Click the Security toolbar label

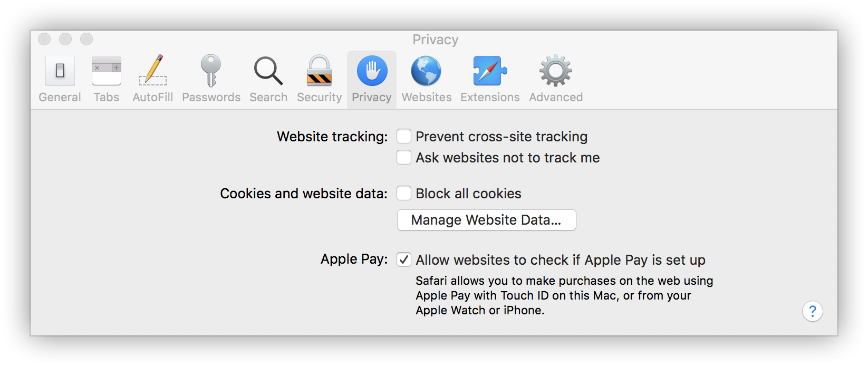319,98
